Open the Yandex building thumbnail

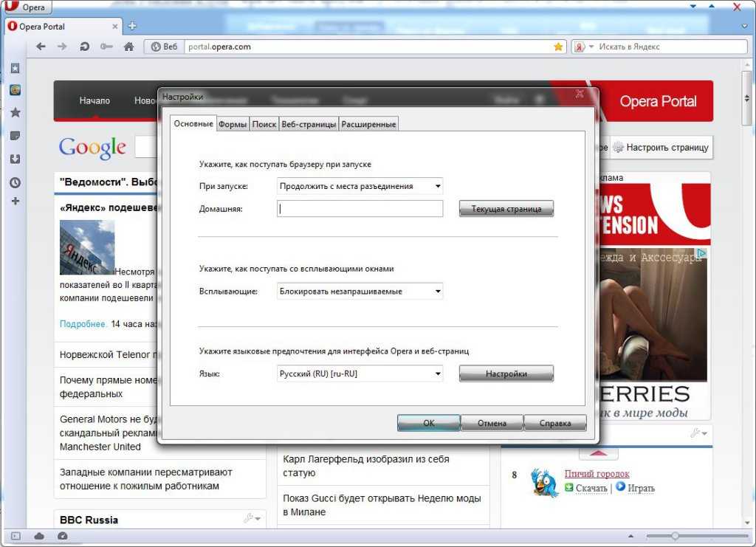click(87, 247)
